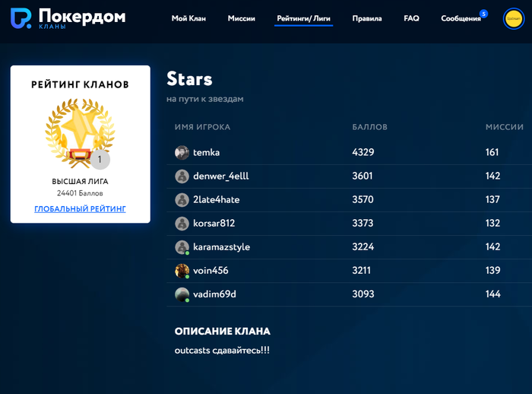Click 2late4hate's missions count 137
The height and width of the screenshot is (394, 532).
492,199
